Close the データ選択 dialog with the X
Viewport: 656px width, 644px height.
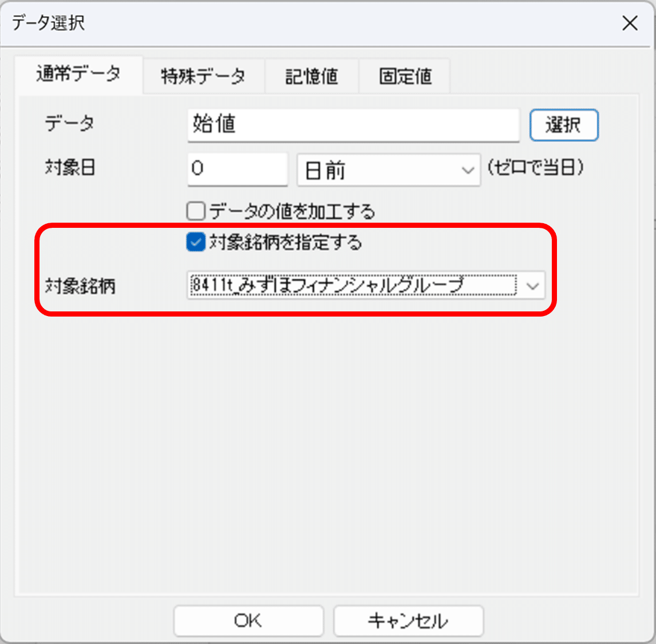[x=630, y=23]
